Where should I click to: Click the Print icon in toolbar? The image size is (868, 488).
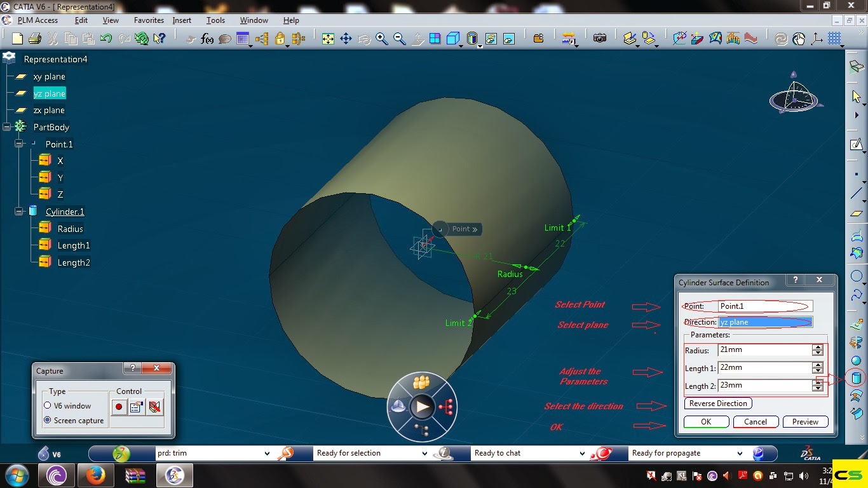pyautogui.click(x=35, y=39)
